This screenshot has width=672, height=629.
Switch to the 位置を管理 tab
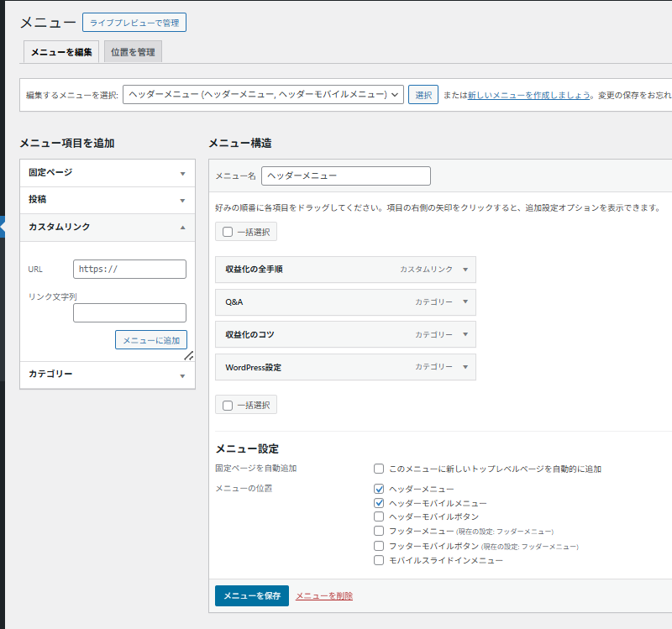[x=133, y=52]
